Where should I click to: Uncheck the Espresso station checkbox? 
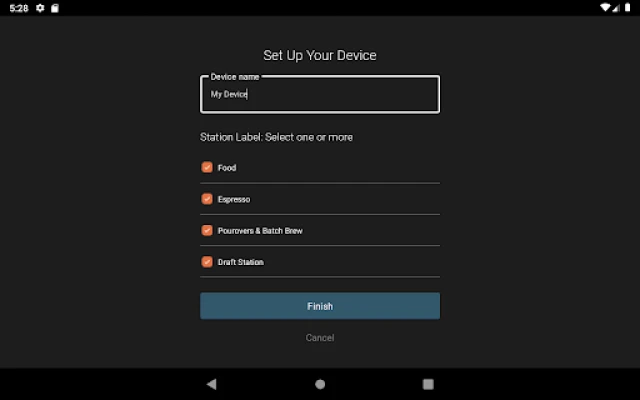207,199
